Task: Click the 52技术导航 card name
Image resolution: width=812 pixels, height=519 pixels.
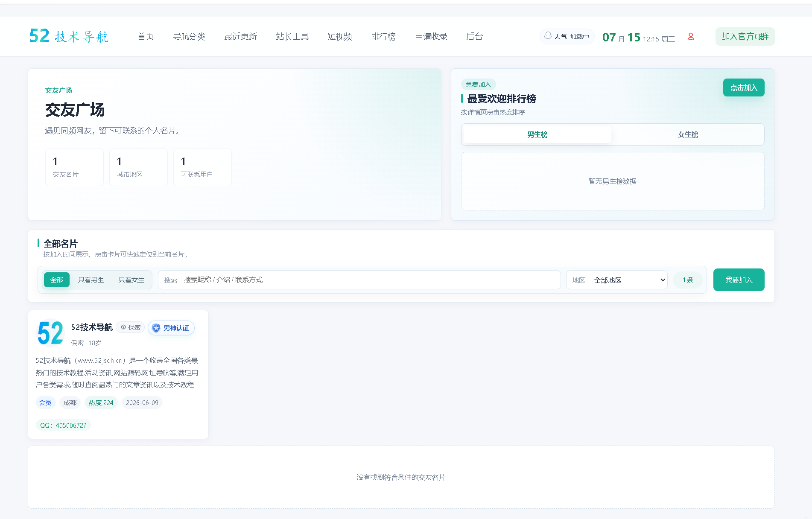Action: coord(92,327)
